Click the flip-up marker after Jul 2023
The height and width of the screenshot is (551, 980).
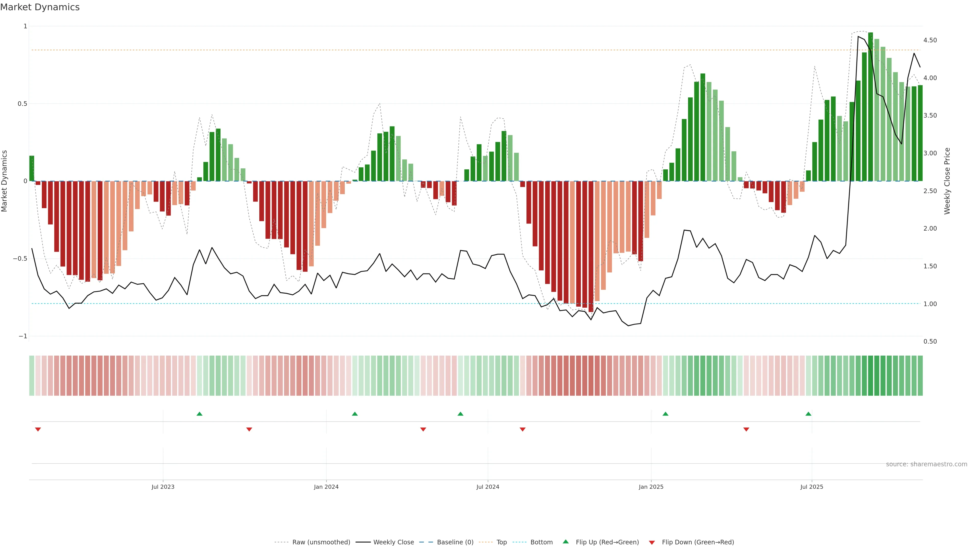tap(199, 414)
